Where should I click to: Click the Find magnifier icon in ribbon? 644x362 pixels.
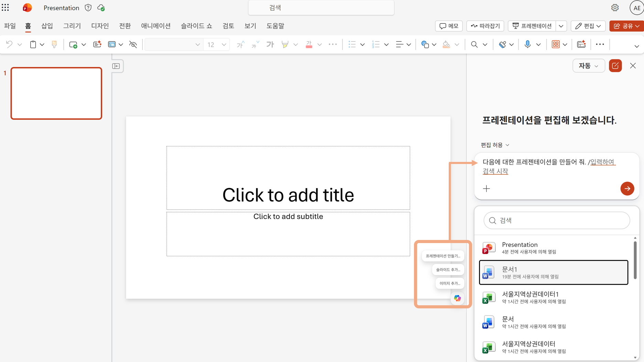[x=474, y=44]
